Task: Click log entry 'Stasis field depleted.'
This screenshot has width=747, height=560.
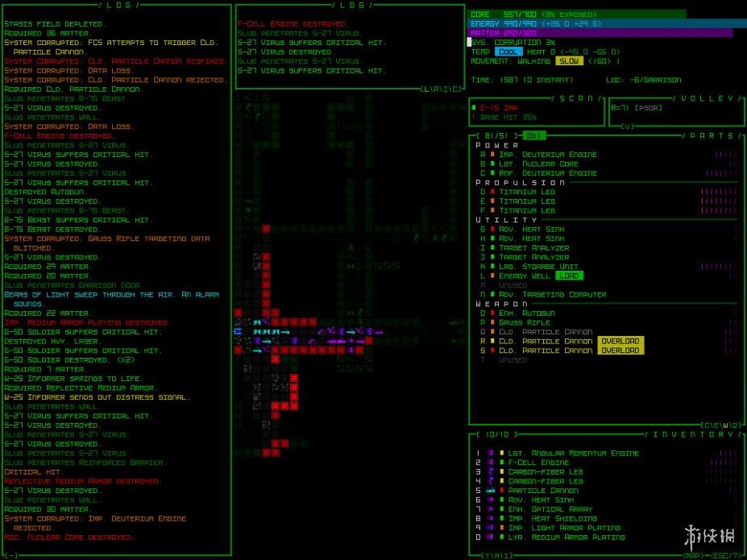Action: click(x=54, y=24)
